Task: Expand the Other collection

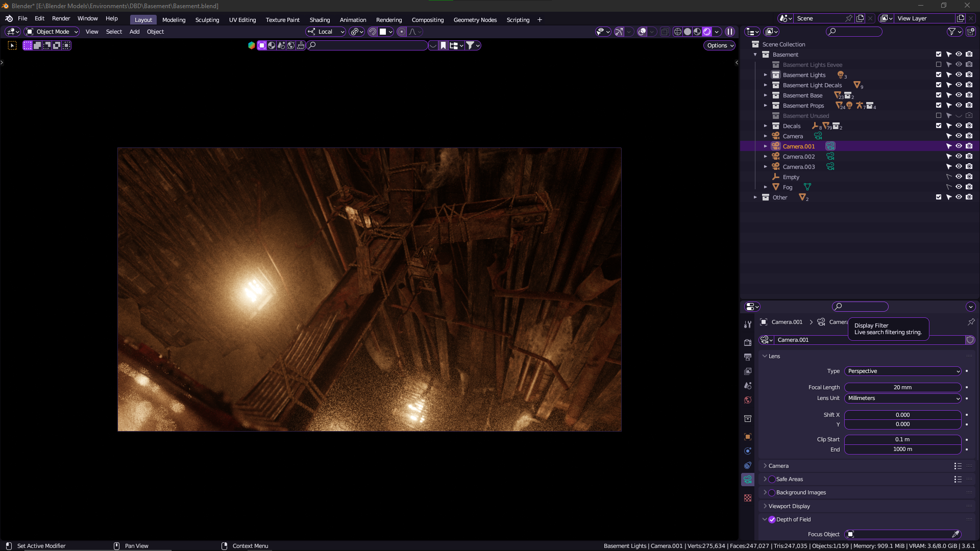Action: pyautogui.click(x=755, y=197)
